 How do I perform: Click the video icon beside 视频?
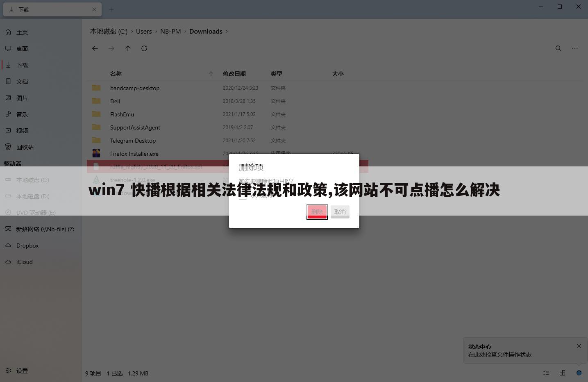8,130
